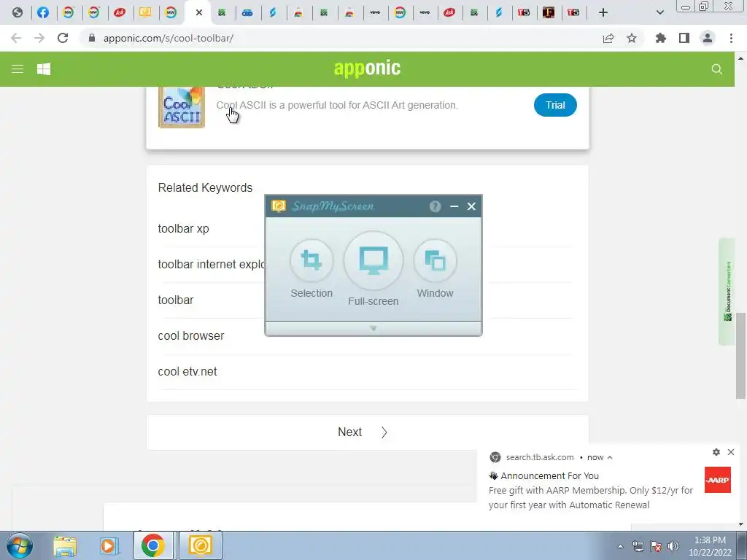Toggle Chrome side panel
Viewport: 747px width, 560px height.
[x=684, y=38]
